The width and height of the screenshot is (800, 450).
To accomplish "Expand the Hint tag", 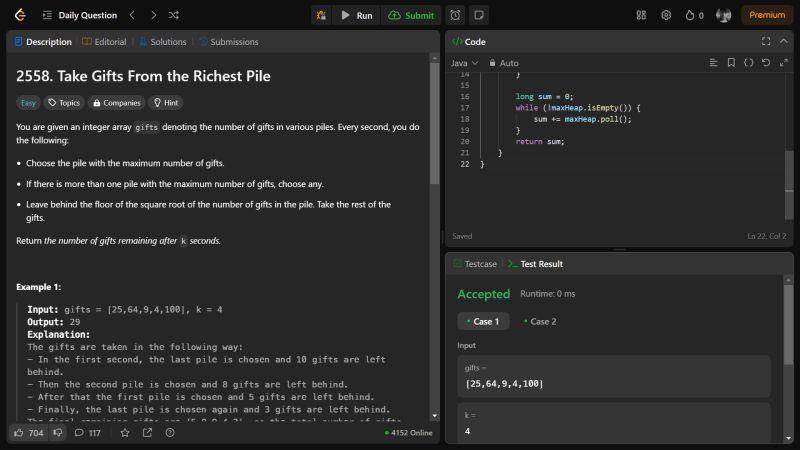I will [x=166, y=103].
